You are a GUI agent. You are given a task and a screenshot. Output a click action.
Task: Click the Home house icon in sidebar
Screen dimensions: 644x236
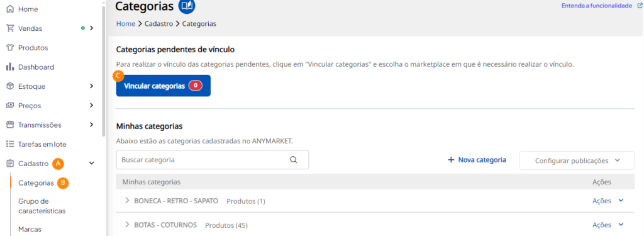click(10, 9)
